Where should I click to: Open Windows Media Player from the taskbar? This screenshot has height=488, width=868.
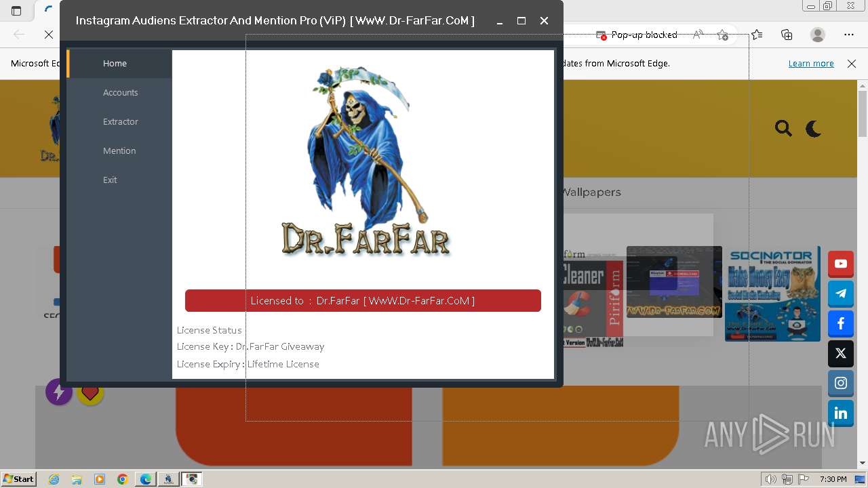click(100, 479)
